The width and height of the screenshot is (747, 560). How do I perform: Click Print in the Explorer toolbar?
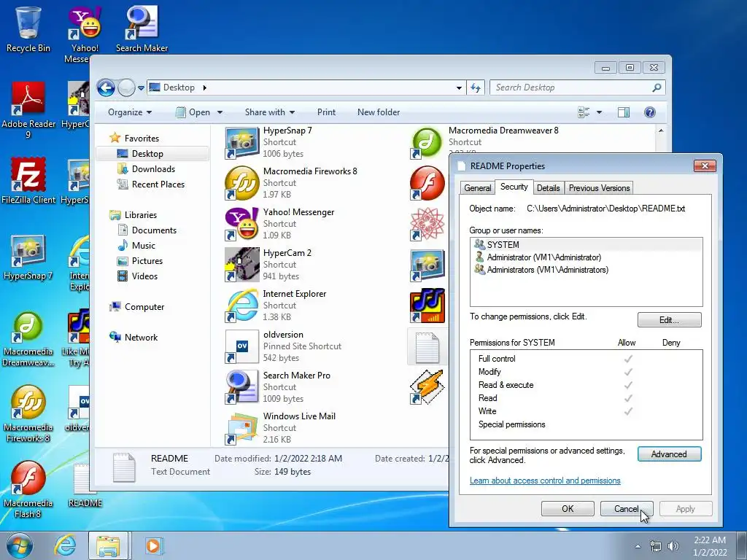[326, 112]
